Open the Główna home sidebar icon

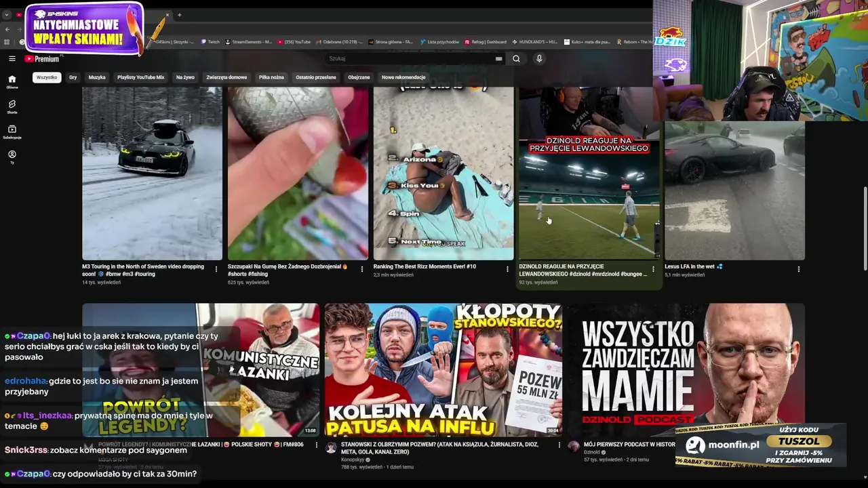click(x=12, y=81)
